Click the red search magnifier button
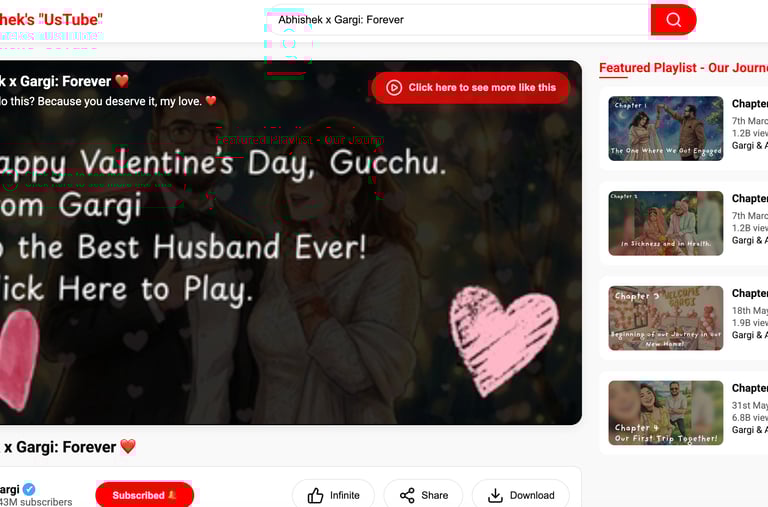The height and width of the screenshot is (507, 768). coord(673,20)
